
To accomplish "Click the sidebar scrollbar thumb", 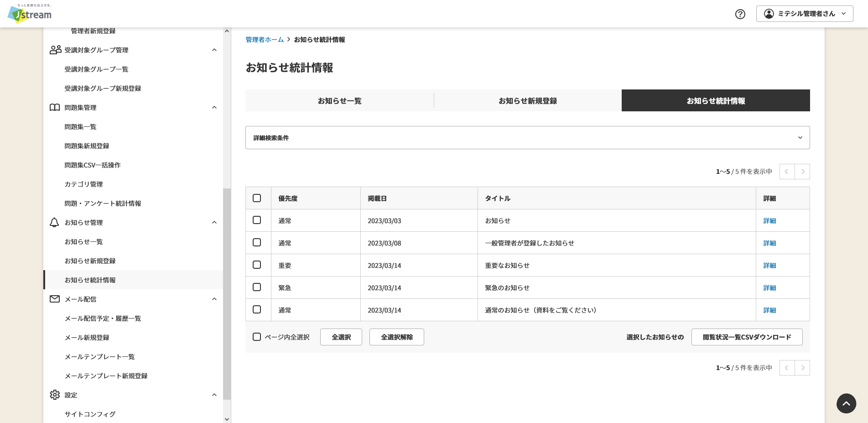I will [227, 294].
